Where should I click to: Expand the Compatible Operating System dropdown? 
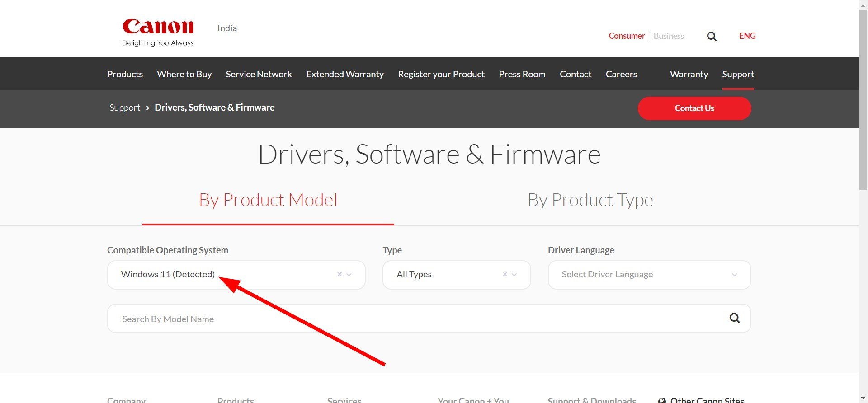point(349,275)
